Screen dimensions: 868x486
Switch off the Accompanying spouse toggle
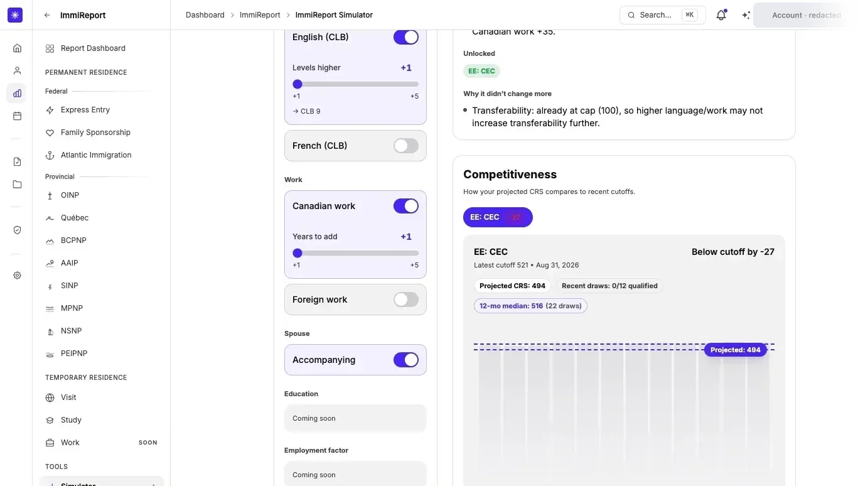coord(406,360)
